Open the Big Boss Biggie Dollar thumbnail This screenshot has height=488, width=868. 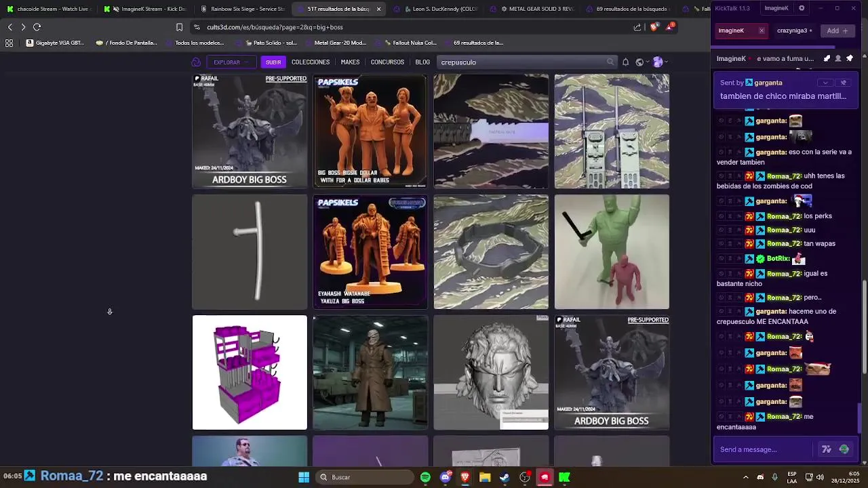370,131
